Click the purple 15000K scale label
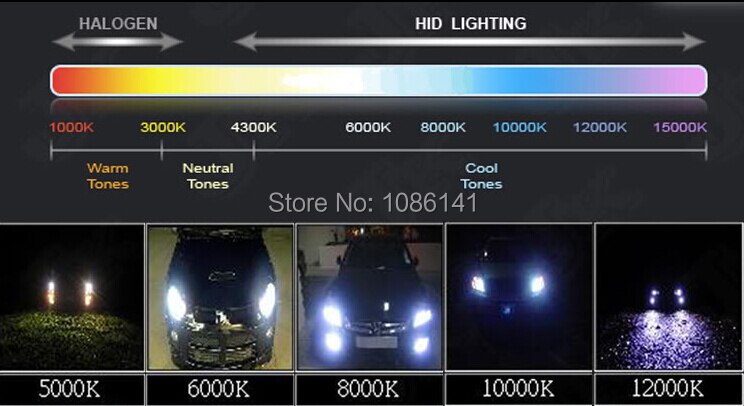The width and height of the screenshot is (744, 406). pos(680,127)
